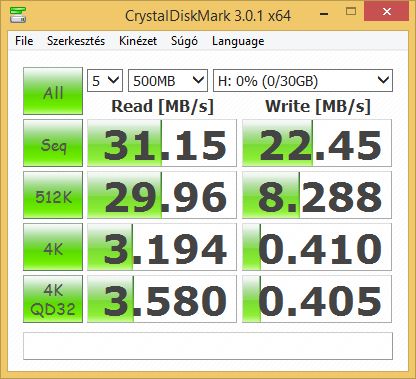Select the 4K read result 3.194

tap(162, 247)
